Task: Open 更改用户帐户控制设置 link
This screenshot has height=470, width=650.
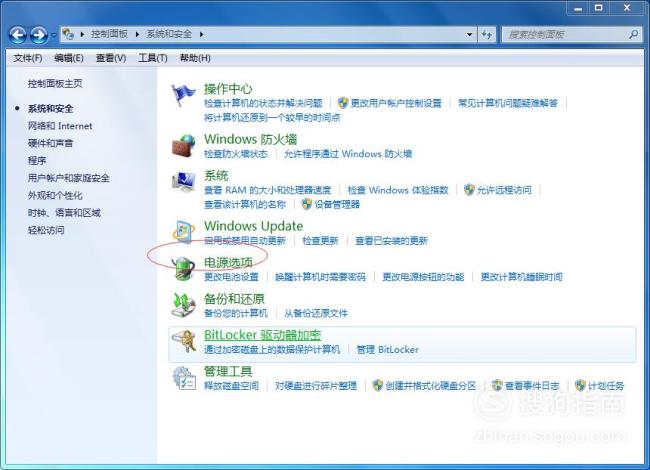Action: tap(396, 103)
